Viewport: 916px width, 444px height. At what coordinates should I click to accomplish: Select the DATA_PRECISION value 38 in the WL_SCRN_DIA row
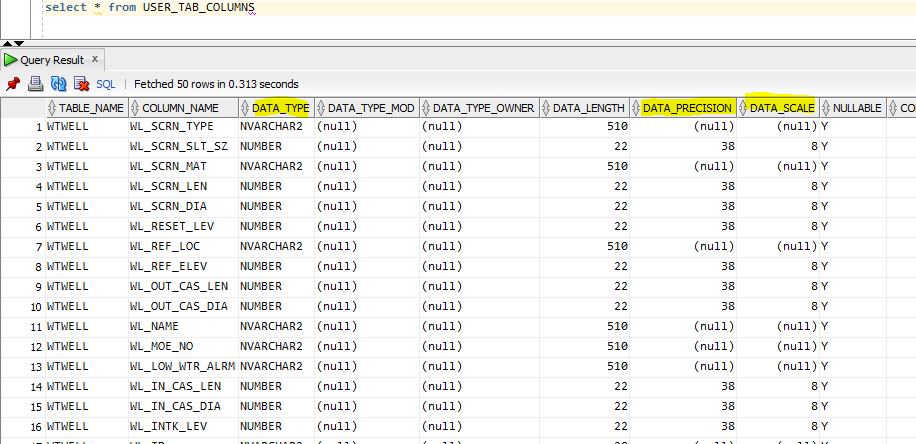683,206
